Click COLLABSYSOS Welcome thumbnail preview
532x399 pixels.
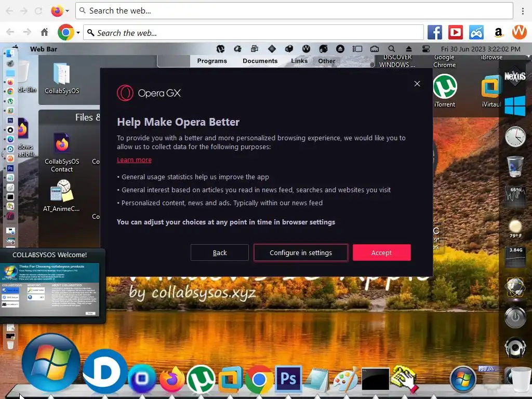50,289
